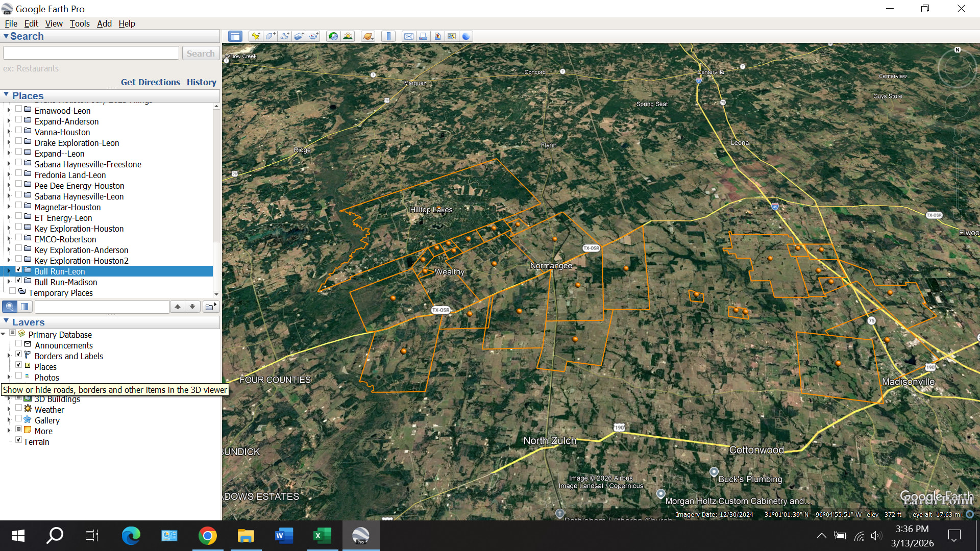The image size is (980, 551).
Task: Click the Add Image Overlay icon
Action: pos(299,36)
